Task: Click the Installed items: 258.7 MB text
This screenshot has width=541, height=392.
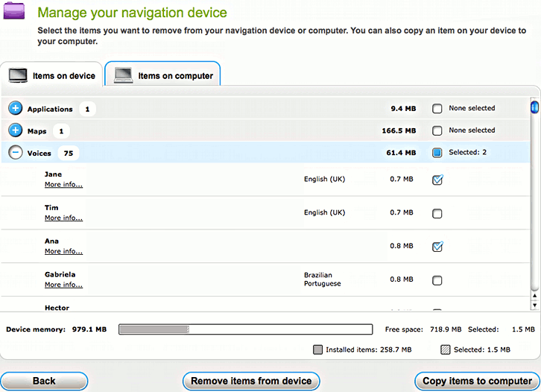Action: coord(368,350)
